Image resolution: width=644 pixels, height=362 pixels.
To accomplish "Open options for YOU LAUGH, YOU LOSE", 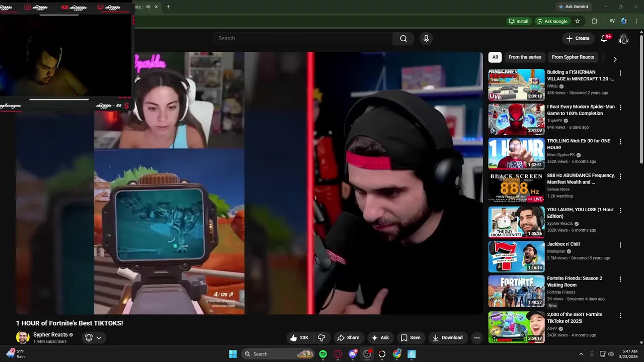I will 620,211.
